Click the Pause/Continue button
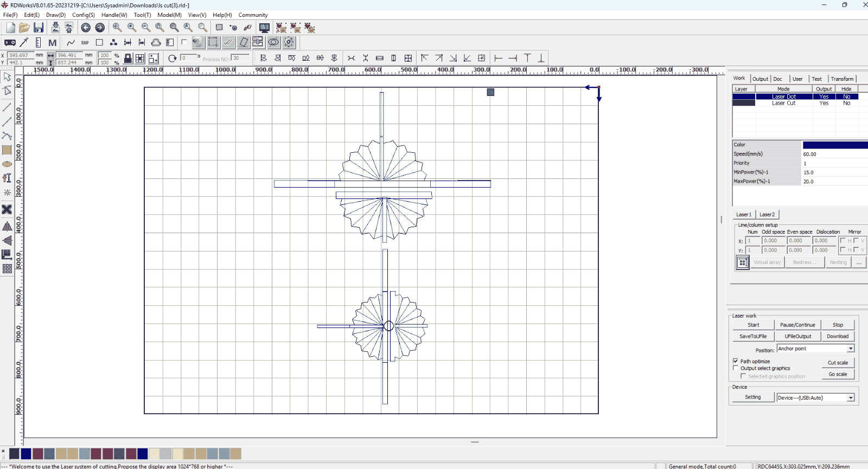This screenshot has width=868, height=469. (x=797, y=325)
